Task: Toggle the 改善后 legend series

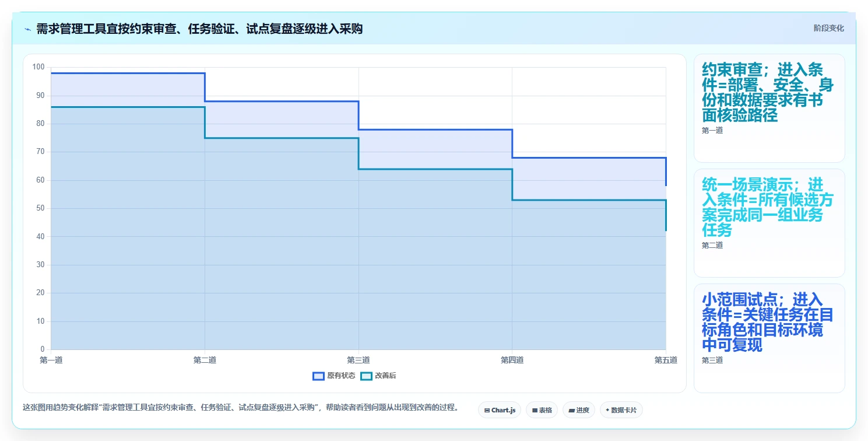Action: point(378,376)
